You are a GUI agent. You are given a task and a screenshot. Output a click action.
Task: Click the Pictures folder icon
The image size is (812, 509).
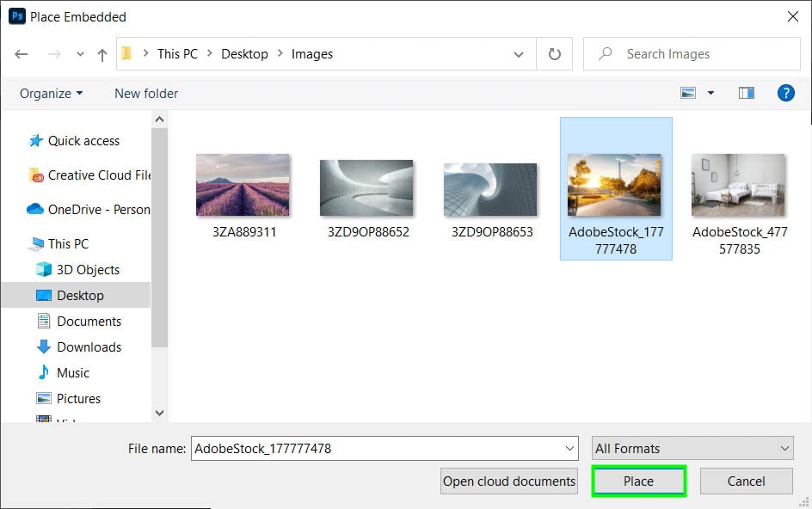tap(44, 398)
